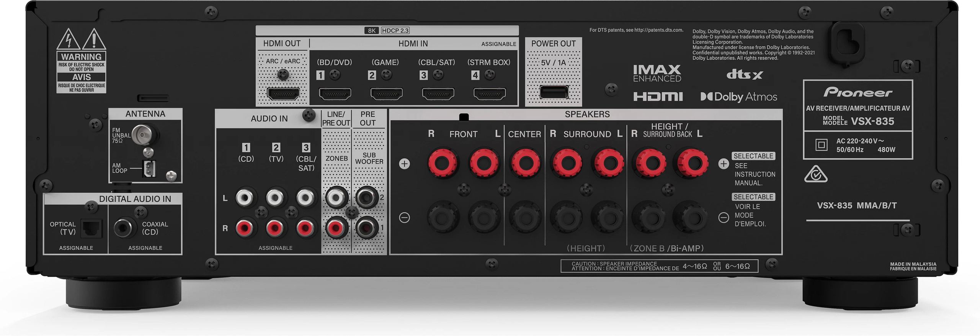This screenshot has width=980, height=336.
Task: Click audio in 3 CBL/SAT left jack
Action: (305, 198)
